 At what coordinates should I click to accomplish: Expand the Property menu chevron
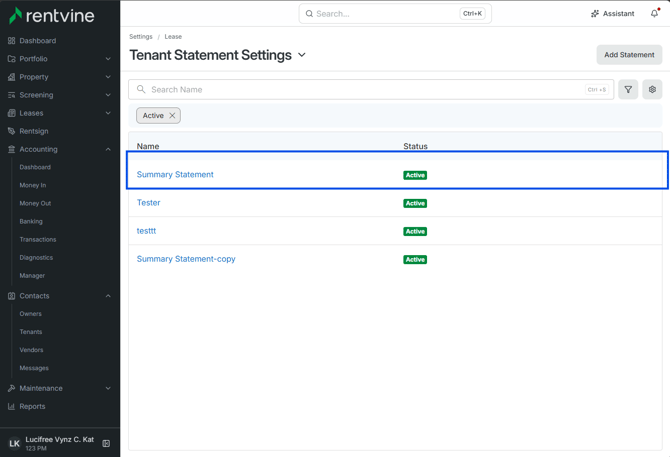coord(108,77)
